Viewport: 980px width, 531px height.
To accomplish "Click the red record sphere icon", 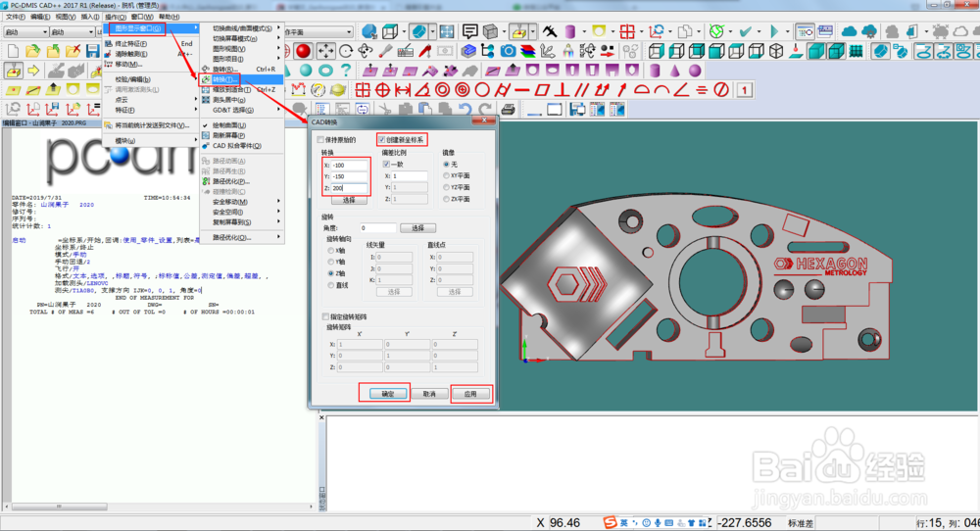I will [x=304, y=51].
